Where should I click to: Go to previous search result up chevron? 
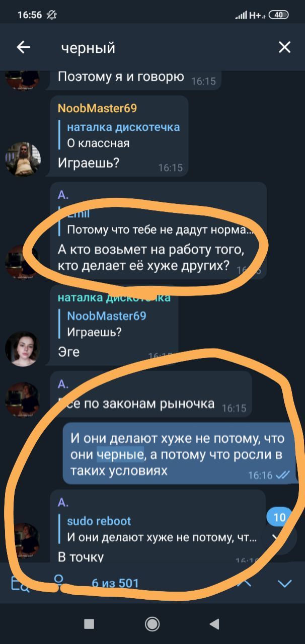coord(244,583)
